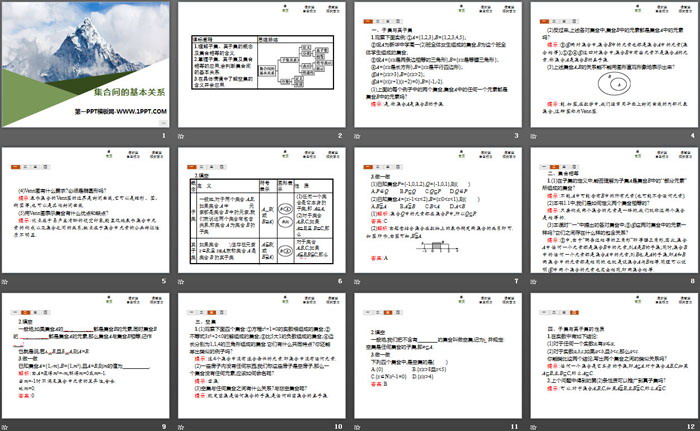Select slide 11 with multiple choice options
This screenshot has width=700, height=431.
click(439, 352)
